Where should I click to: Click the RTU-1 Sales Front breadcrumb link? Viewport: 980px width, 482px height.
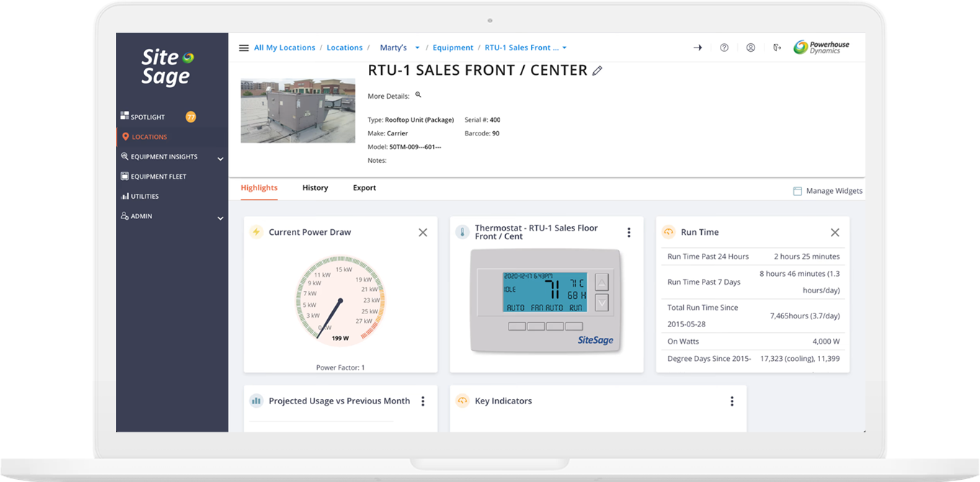tap(522, 48)
